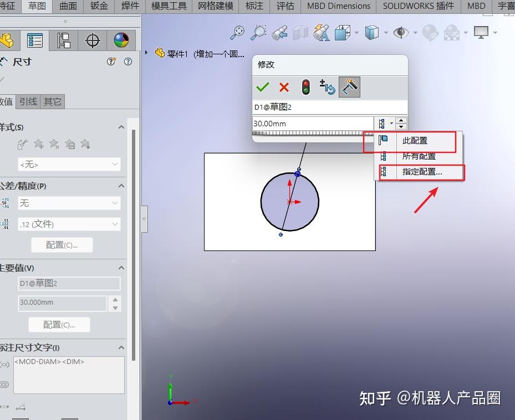Open the tolerance type dropdown showing 无
The width and height of the screenshot is (515, 420).
tap(69, 203)
